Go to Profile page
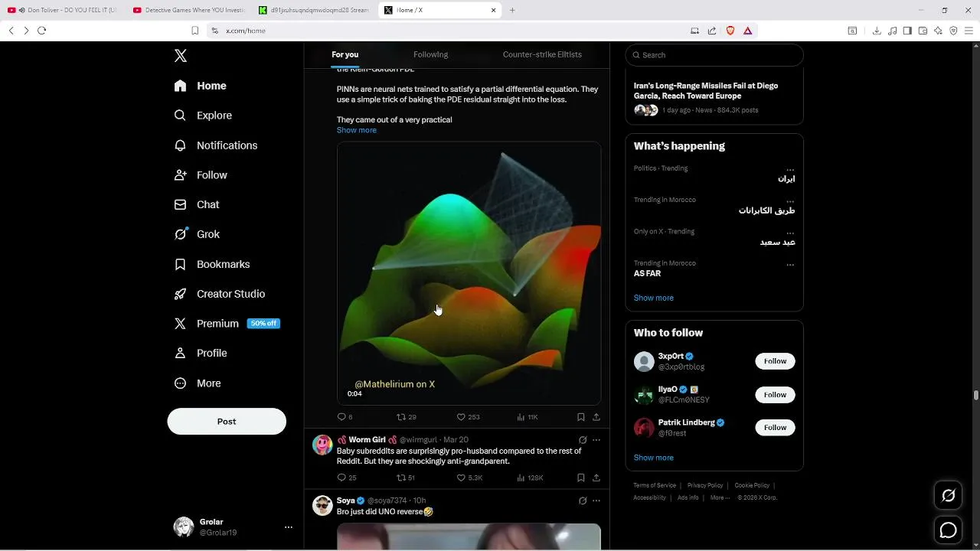The image size is (980, 551). pyautogui.click(x=201, y=354)
